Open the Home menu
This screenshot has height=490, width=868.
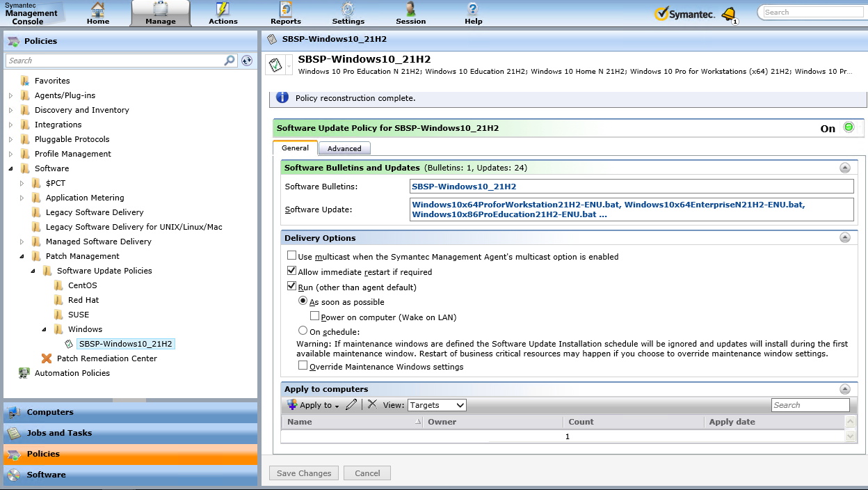[98, 13]
